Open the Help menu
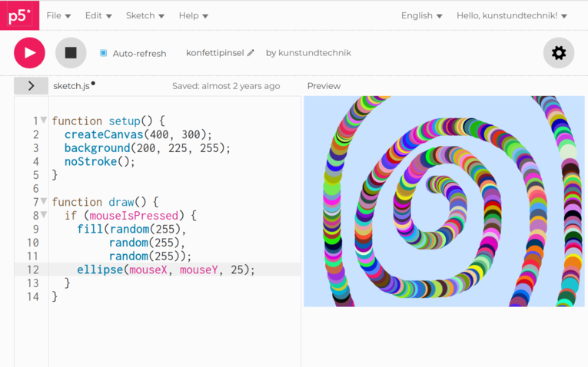 click(x=193, y=15)
